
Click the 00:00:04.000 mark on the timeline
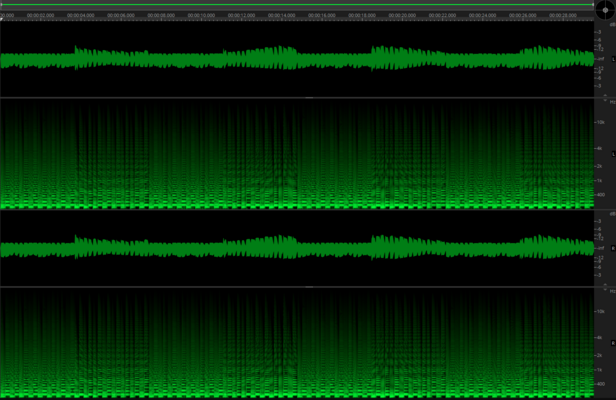pos(81,15)
